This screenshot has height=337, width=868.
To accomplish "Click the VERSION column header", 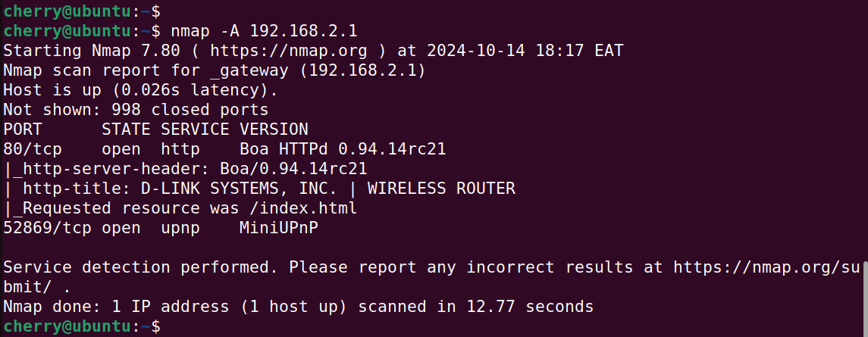I will pos(274,129).
